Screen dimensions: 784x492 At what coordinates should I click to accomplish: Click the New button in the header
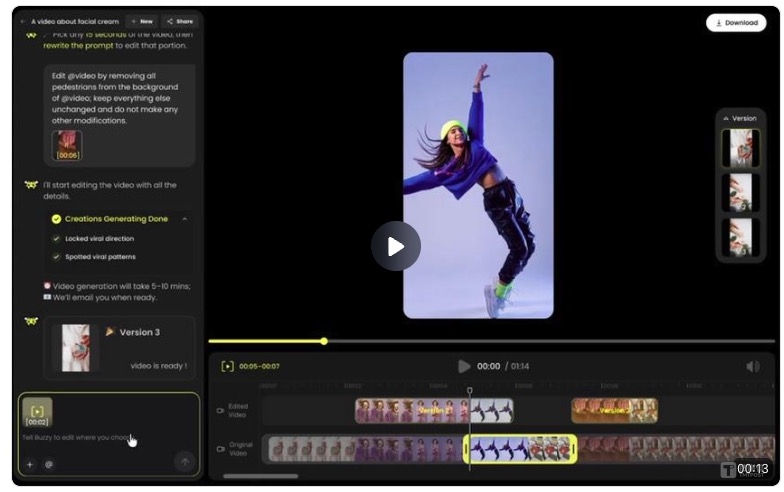[x=141, y=21]
